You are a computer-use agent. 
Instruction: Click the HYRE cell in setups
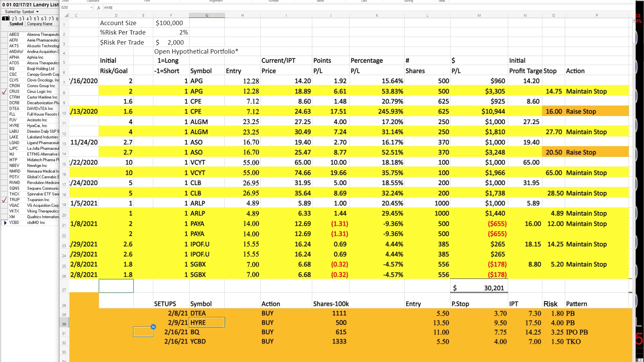tap(207, 323)
